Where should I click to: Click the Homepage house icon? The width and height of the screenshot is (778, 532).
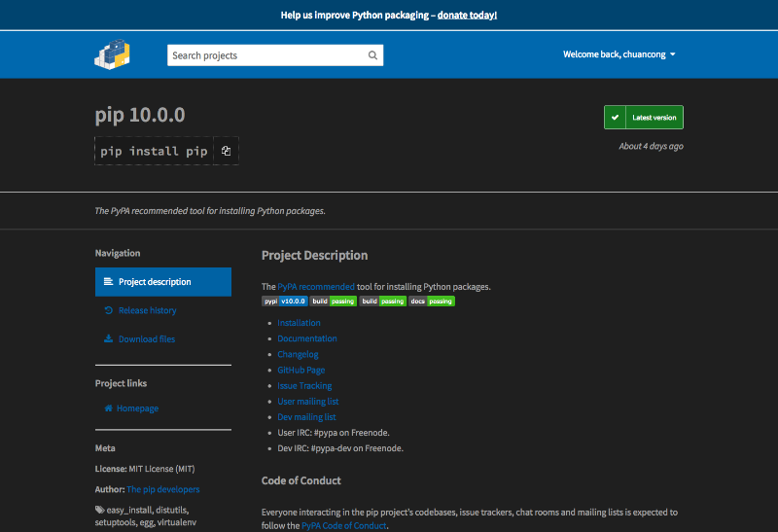pos(108,408)
